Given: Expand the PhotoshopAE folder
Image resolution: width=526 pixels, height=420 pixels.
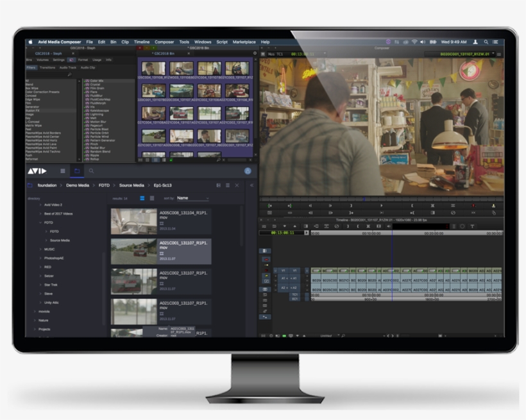Looking at the screenshot, I should click(40, 258).
